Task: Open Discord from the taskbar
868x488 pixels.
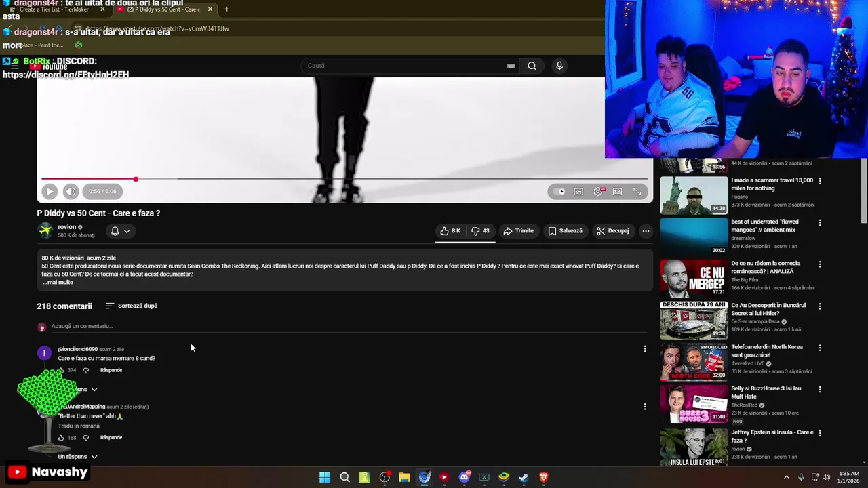Action: click(465, 477)
